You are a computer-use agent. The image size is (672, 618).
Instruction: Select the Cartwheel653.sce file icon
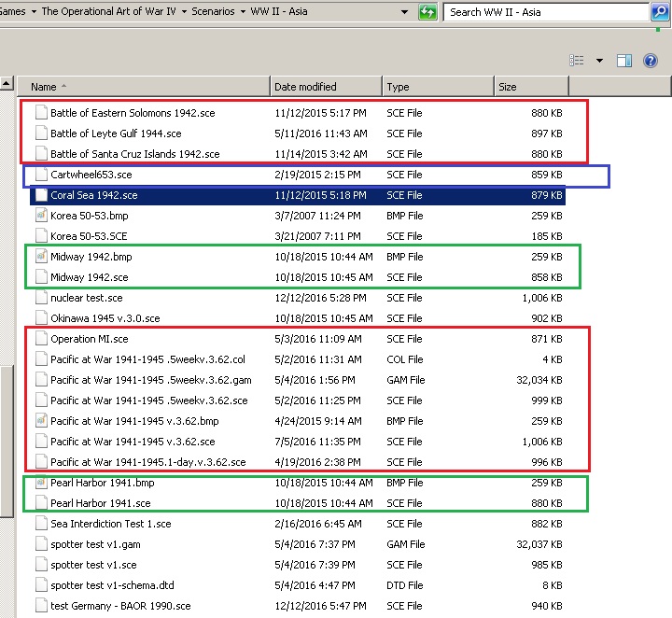click(41, 175)
